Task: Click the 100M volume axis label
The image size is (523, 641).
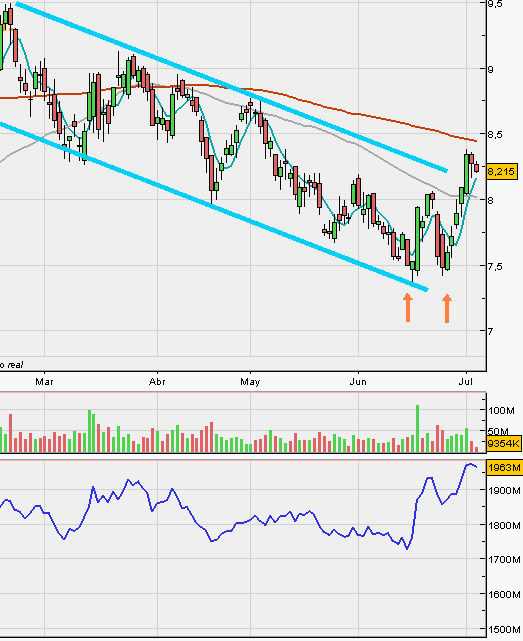Action: coord(501,410)
